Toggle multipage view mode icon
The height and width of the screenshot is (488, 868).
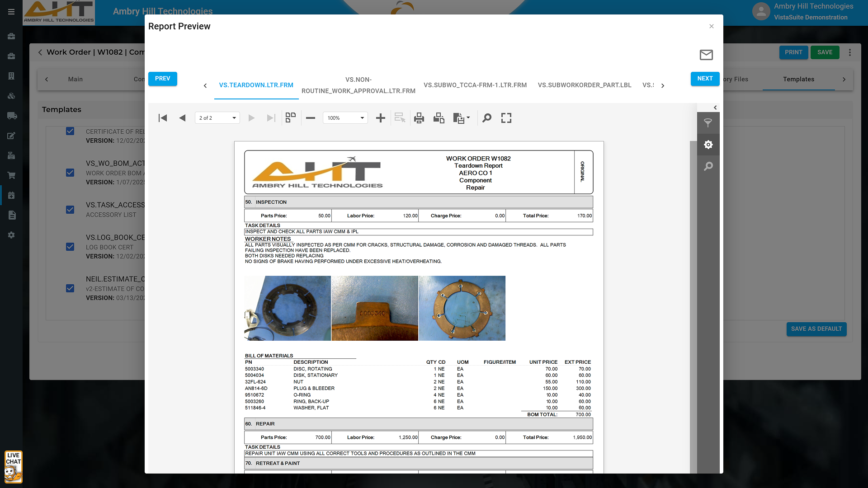[291, 117]
